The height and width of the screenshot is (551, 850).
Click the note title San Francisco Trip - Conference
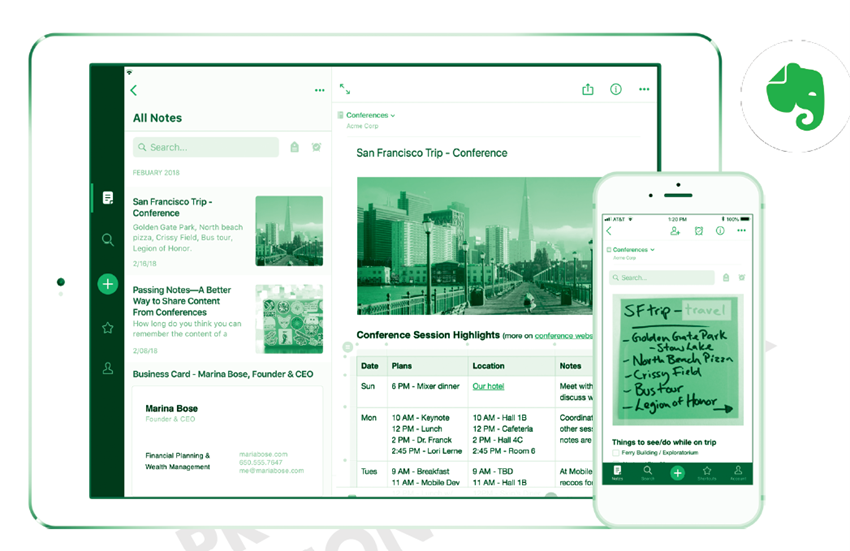[x=432, y=153]
